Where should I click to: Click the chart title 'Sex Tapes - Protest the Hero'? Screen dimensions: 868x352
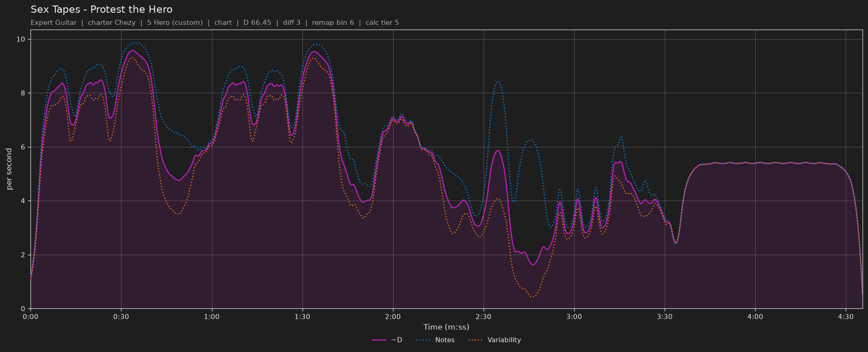[101, 10]
